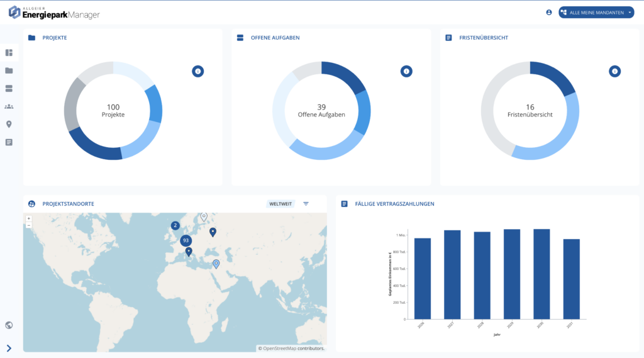The image size is (644, 358).
Task: Open the Alle Meine Mandanten dropdown
Action: pyautogui.click(x=596, y=13)
